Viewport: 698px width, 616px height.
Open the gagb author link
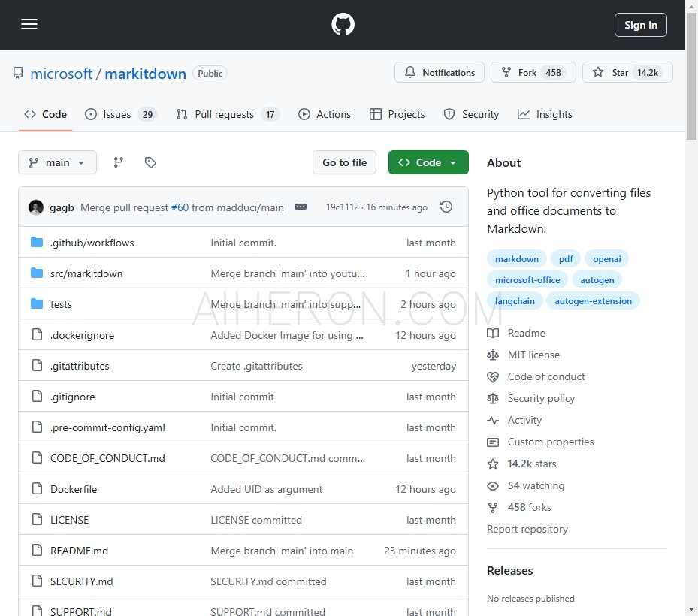62,207
